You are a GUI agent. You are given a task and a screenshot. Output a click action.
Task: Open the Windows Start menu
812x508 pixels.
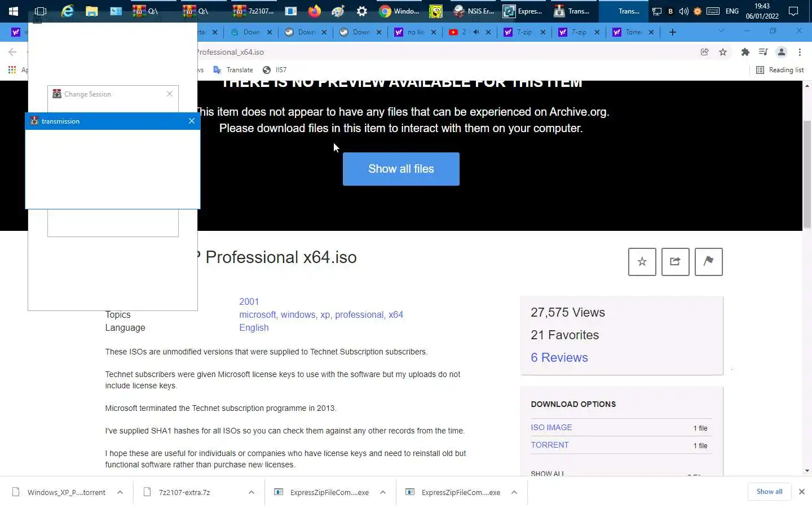click(14, 11)
